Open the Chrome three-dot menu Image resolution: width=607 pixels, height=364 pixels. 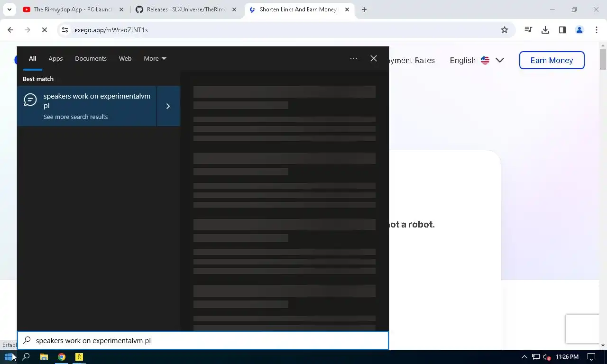point(597,30)
